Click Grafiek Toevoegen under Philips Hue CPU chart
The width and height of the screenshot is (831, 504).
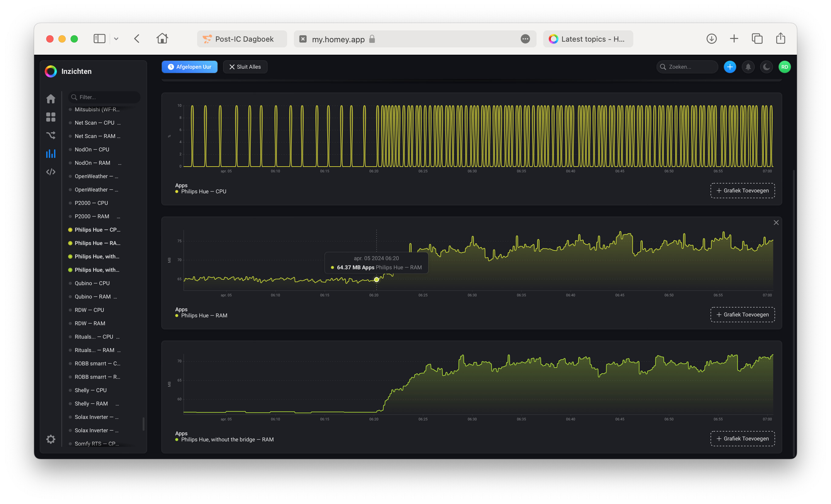[x=742, y=191]
